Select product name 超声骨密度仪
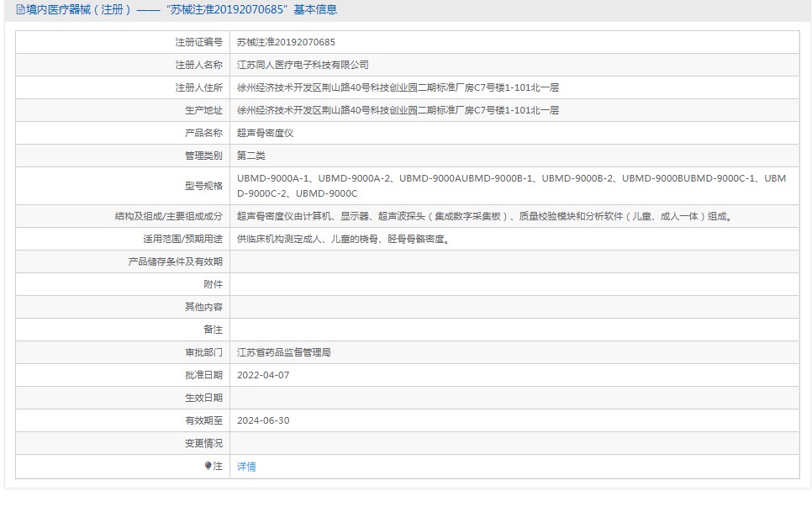The height and width of the screenshot is (507, 812). 265,133
